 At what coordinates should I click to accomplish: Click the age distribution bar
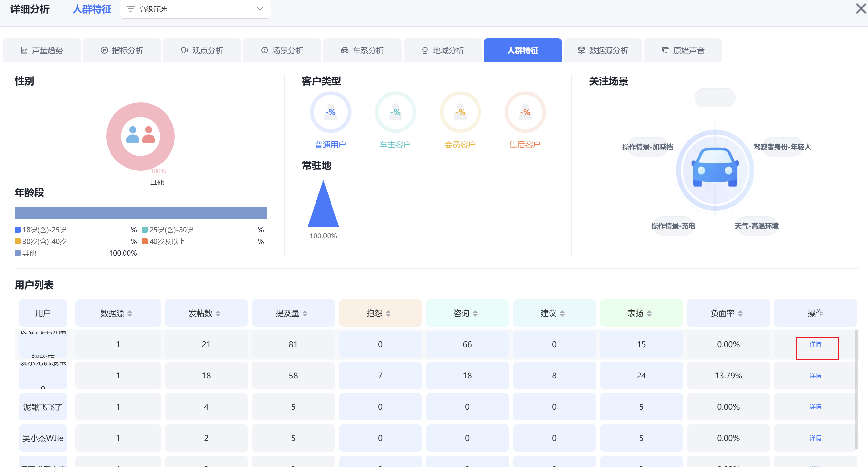tap(140, 213)
